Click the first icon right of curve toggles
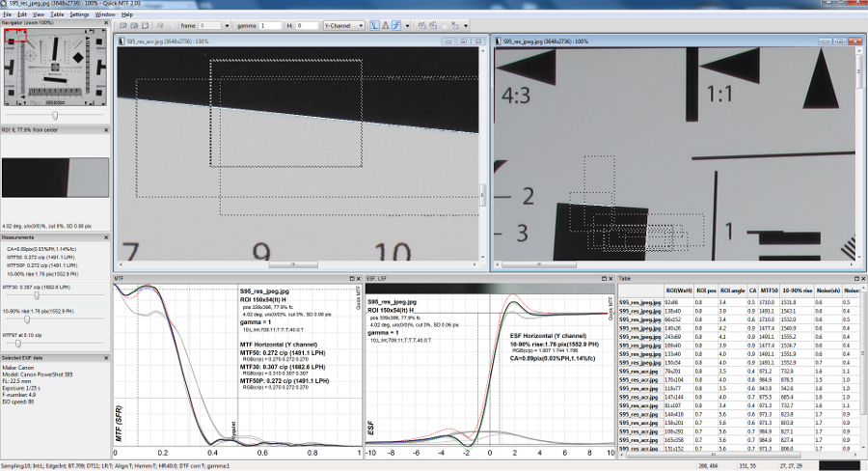 [x=420, y=26]
